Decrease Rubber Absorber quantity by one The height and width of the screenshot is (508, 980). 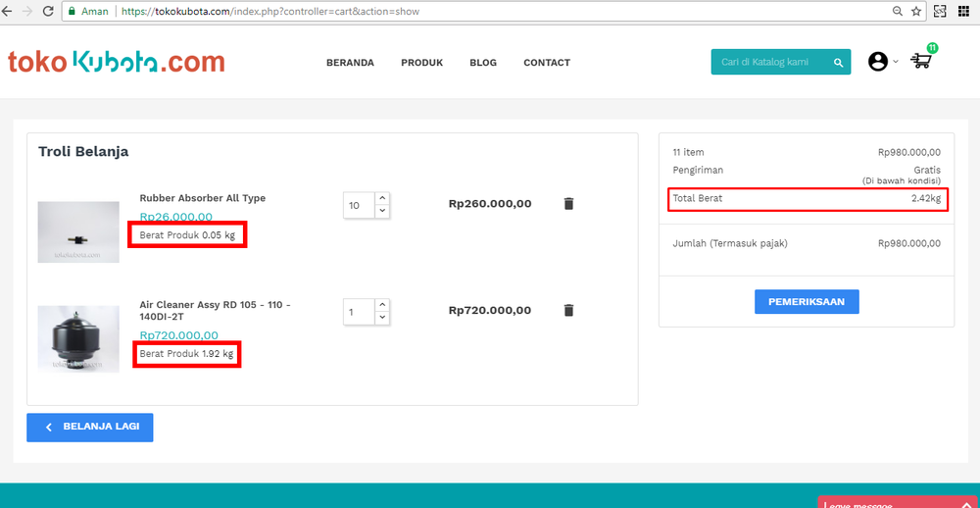(x=382, y=212)
